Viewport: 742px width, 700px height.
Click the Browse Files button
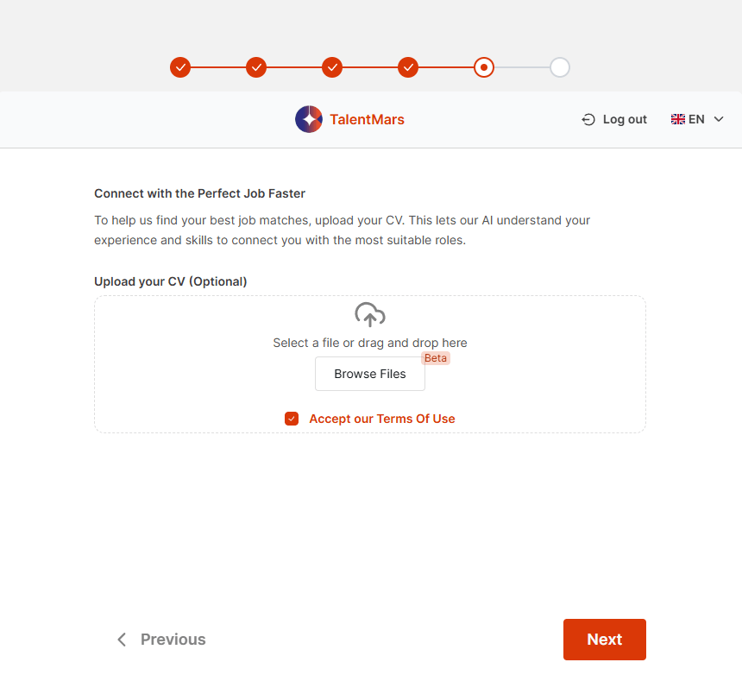click(x=370, y=374)
